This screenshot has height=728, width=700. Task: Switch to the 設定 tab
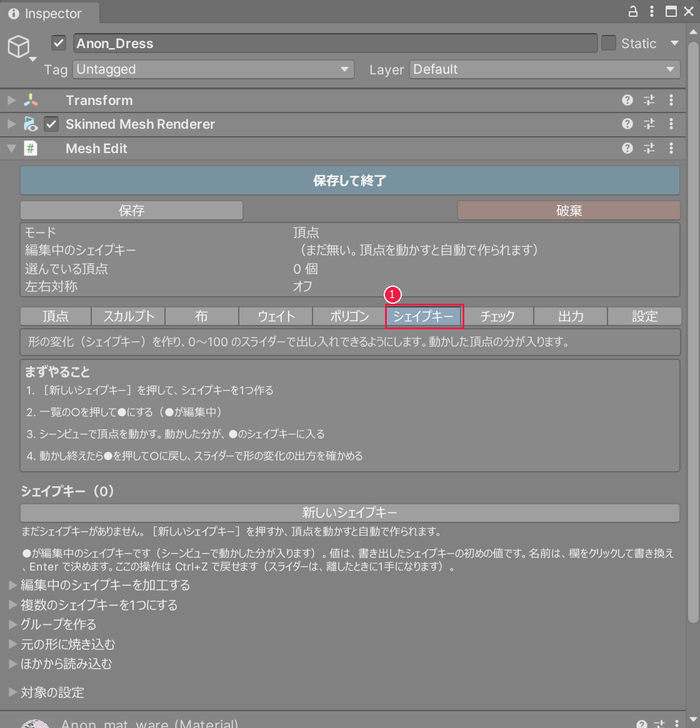pos(645,316)
